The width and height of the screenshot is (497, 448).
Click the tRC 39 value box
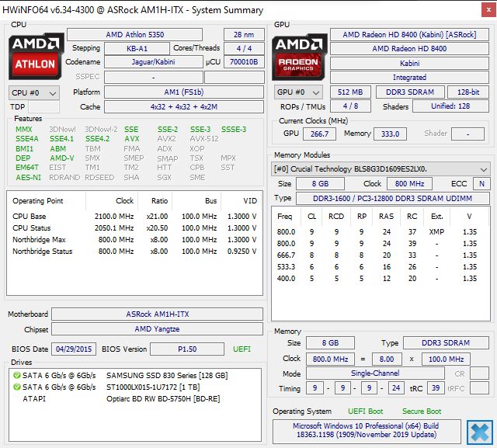point(436,388)
